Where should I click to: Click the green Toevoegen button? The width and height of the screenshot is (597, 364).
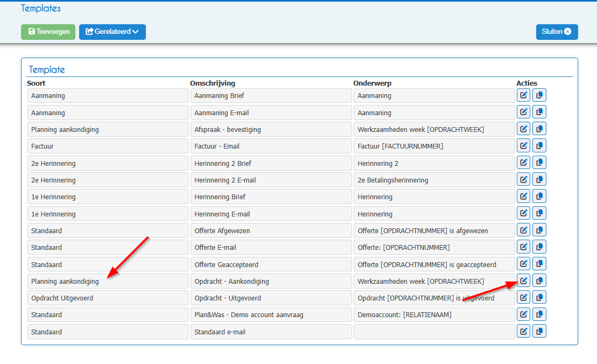(x=48, y=32)
